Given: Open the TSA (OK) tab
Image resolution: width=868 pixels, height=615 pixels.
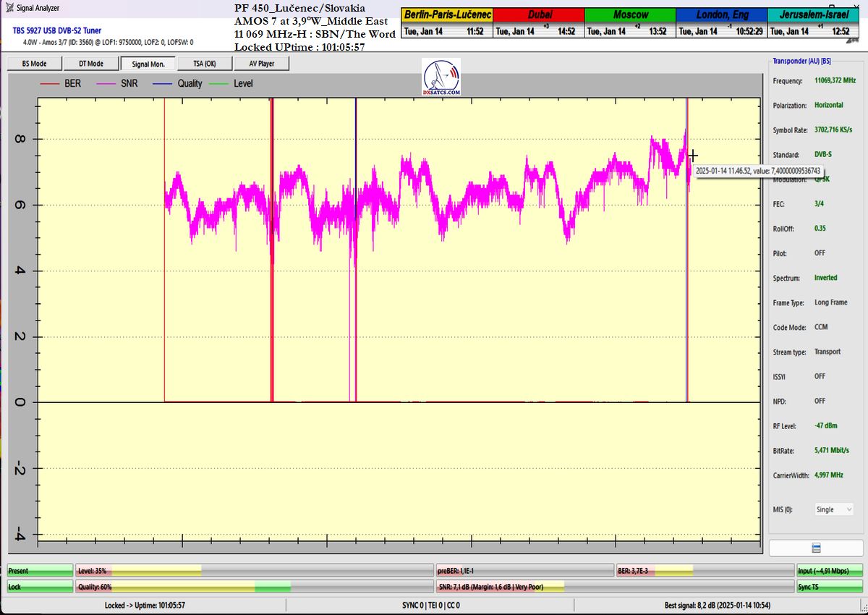Looking at the screenshot, I should point(204,64).
